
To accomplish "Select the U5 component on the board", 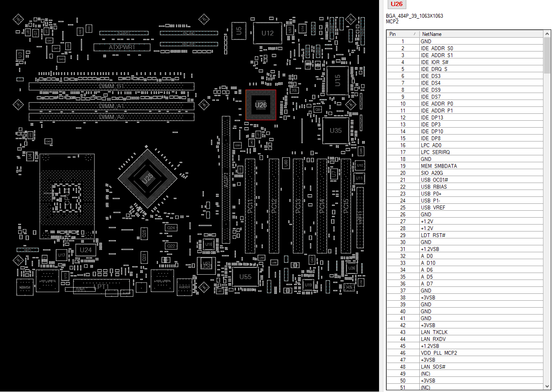I will (239, 30).
